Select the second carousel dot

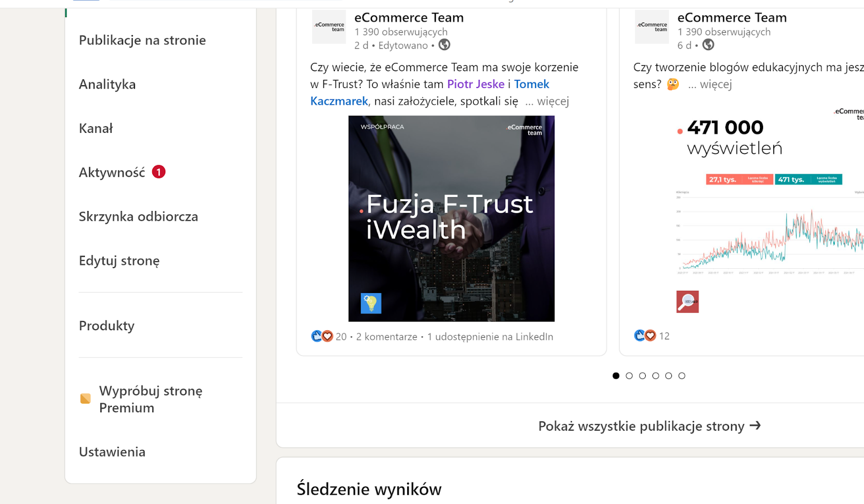tap(629, 376)
